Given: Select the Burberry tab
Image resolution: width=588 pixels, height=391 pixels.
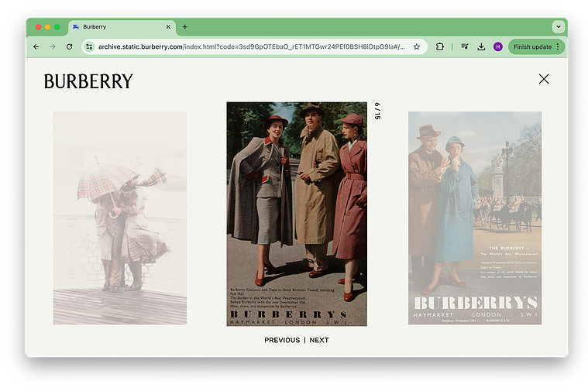Looking at the screenshot, I should click(122, 27).
